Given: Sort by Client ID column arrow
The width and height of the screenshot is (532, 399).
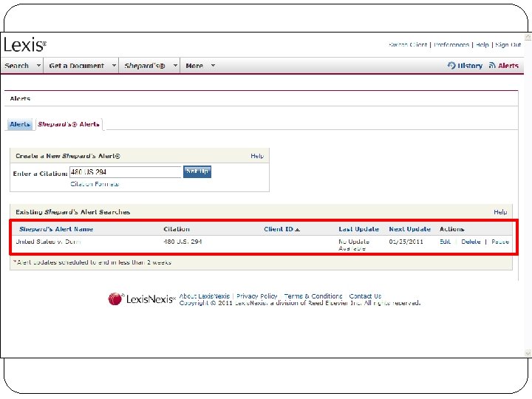Looking at the screenshot, I should coord(297,230).
